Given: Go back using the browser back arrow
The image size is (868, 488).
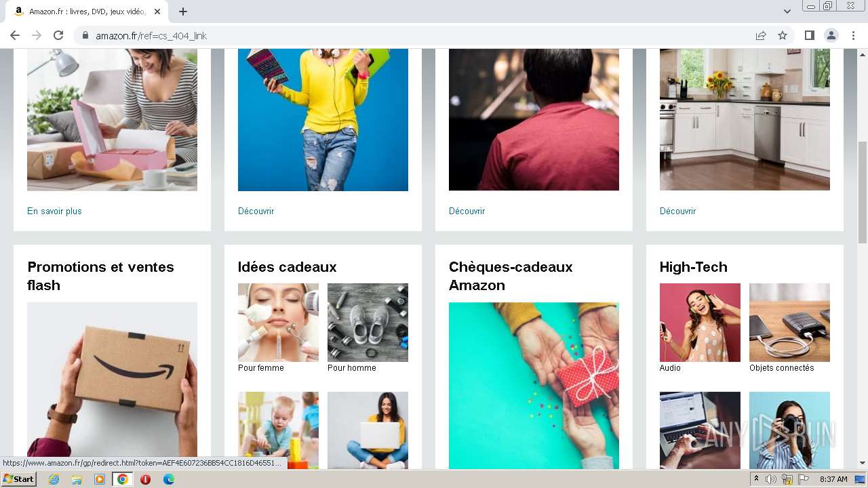Looking at the screenshot, I should point(15,35).
